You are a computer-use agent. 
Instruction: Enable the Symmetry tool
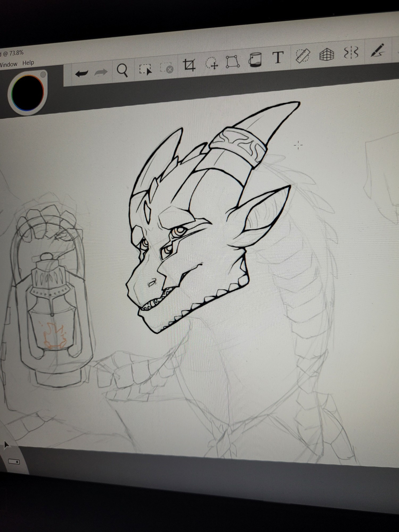351,52
